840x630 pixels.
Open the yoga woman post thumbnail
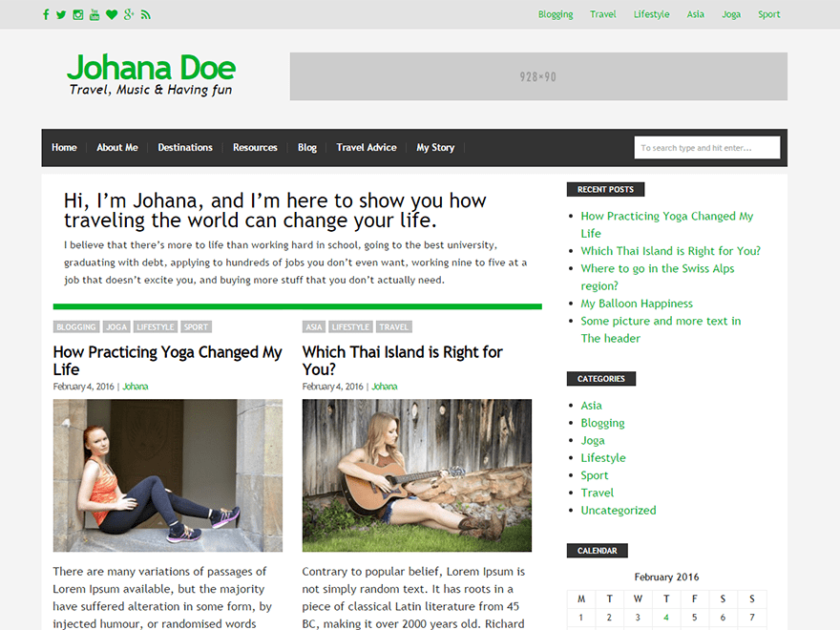168,475
